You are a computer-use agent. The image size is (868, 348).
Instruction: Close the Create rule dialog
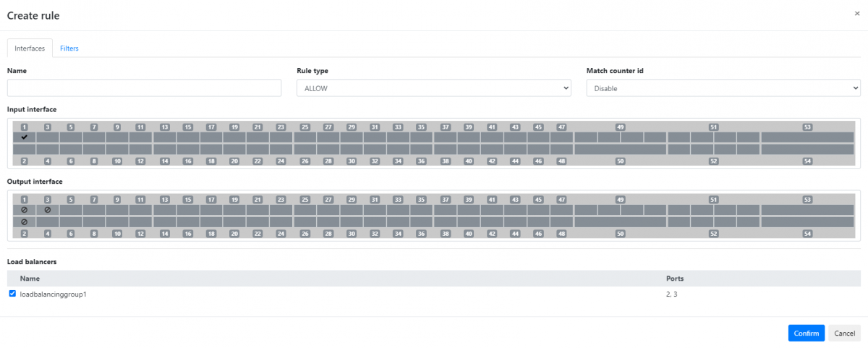857,13
